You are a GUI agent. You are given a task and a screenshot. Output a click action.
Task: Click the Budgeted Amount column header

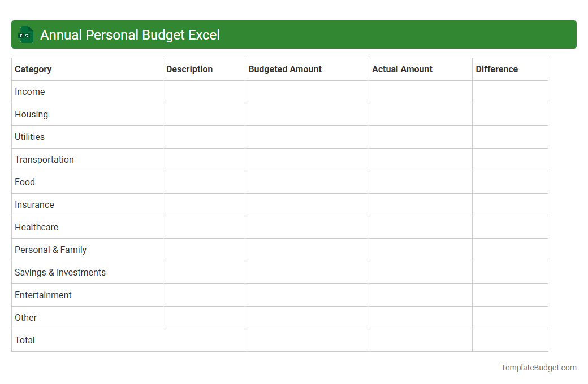[x=284, y=69]
